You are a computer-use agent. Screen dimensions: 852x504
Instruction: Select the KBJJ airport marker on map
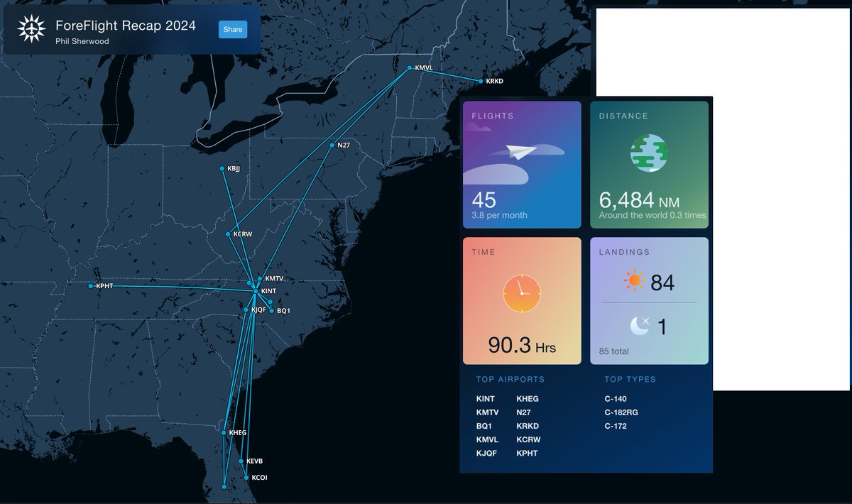pyautogui.click(x=222, y=169)
